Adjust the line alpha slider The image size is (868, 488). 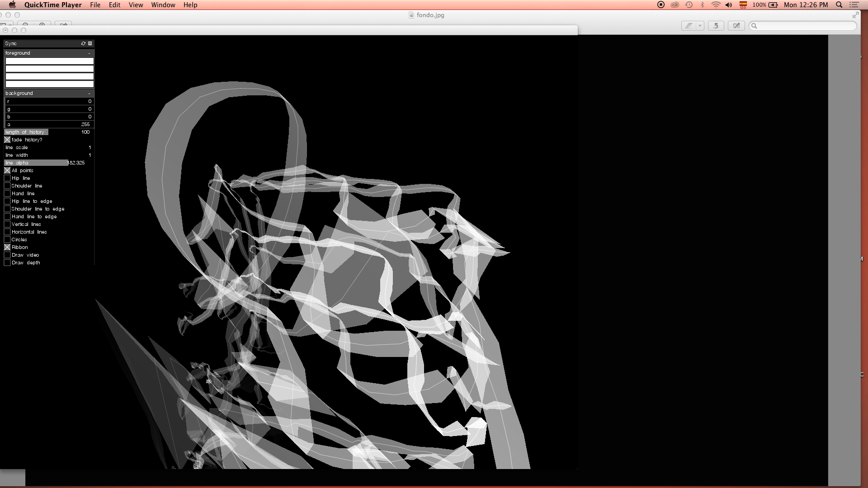pos(49,163)
